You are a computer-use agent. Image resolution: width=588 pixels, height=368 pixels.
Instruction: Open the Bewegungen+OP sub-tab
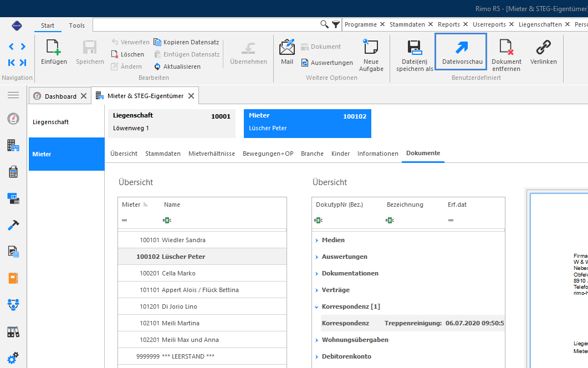[268, 154]
